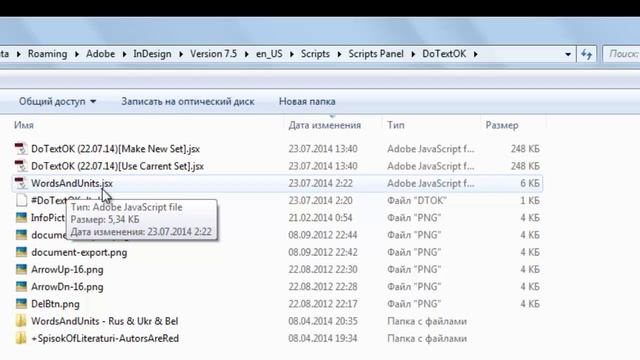Create a folder with the Новая папка button
Image resolution: width=640 pixels, height=360 pixels.
307,101
